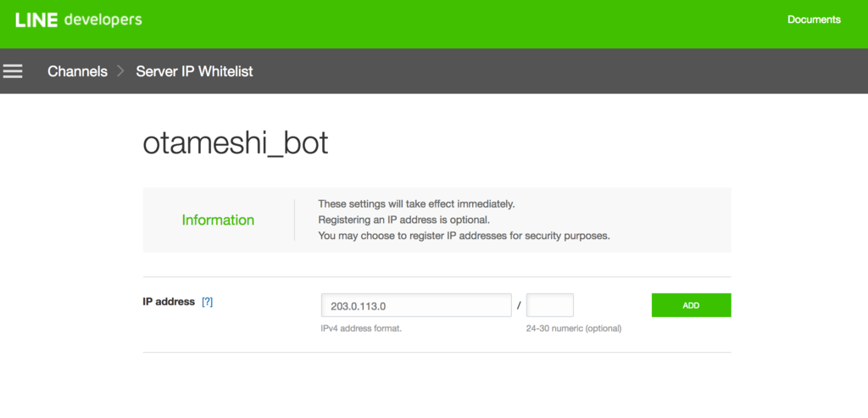Focus the subnet mask field after the slash
This screenshot has width=868, height=418.
pyautogui.click(x=549, y=305)
